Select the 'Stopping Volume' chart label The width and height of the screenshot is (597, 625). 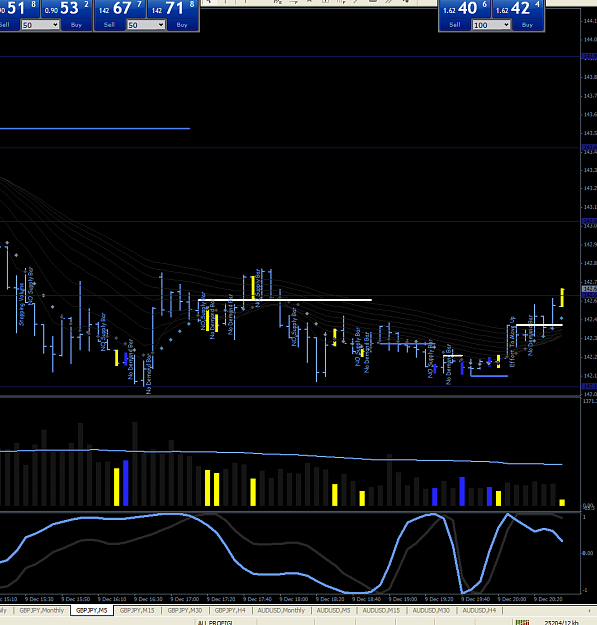(x=22, y=305)
